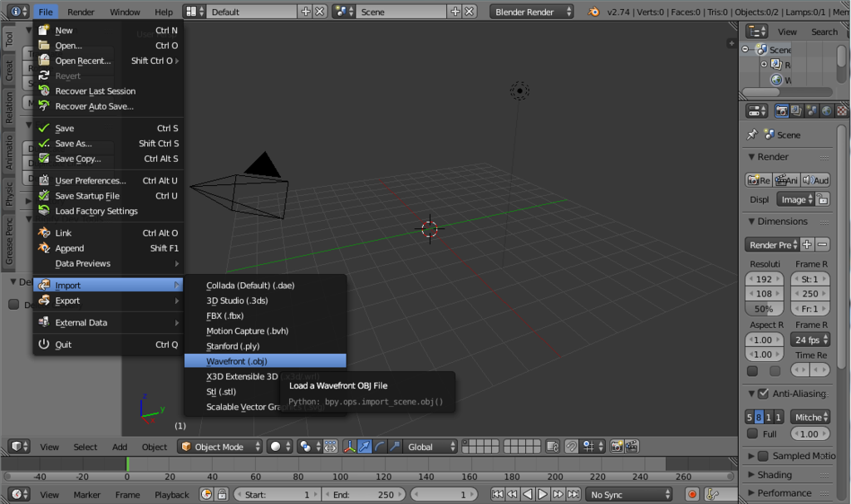Select the rotate manipulator arc
Image resolution: width=851 pixels, height=504 pixels.
[380, 447]
